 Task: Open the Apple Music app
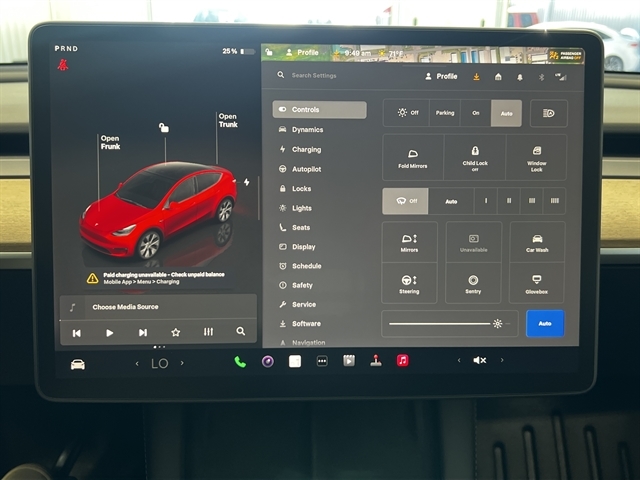point(402,360)
